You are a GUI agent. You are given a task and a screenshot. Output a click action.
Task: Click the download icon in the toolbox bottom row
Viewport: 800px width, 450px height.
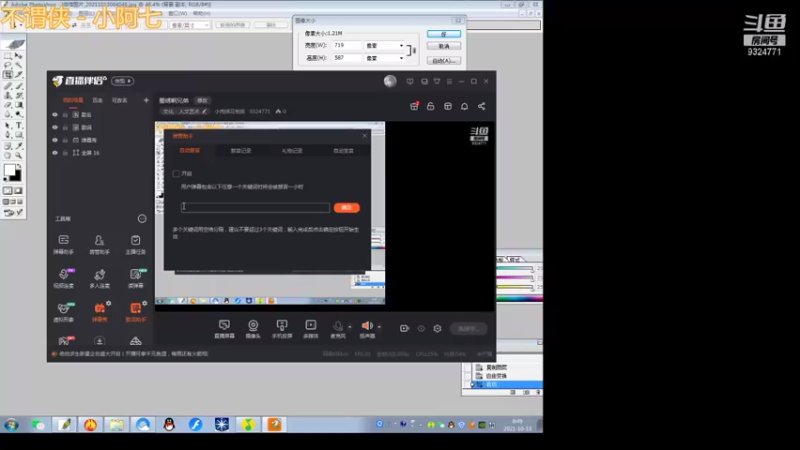click(99, 341)
